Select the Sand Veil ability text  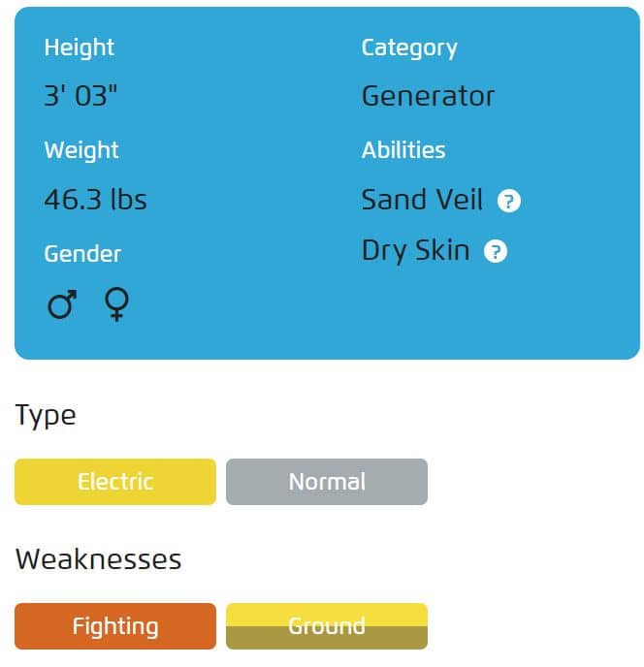(422, 199)
